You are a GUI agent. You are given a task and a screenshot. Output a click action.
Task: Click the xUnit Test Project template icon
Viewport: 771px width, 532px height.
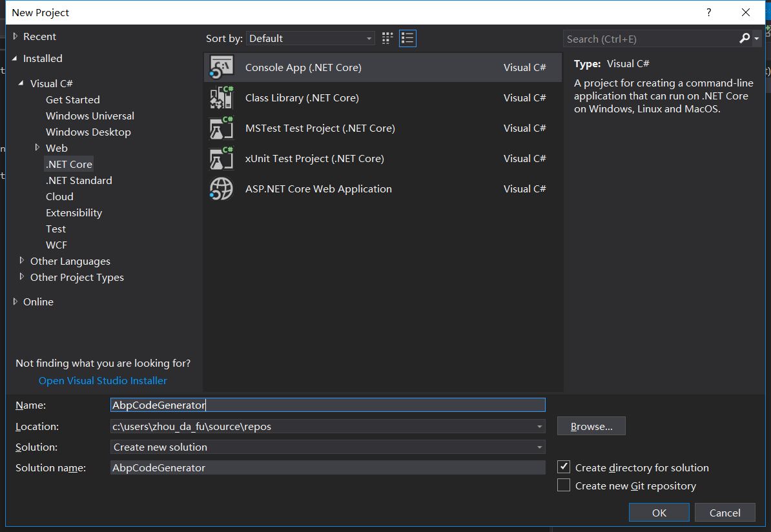coord(221,158)
